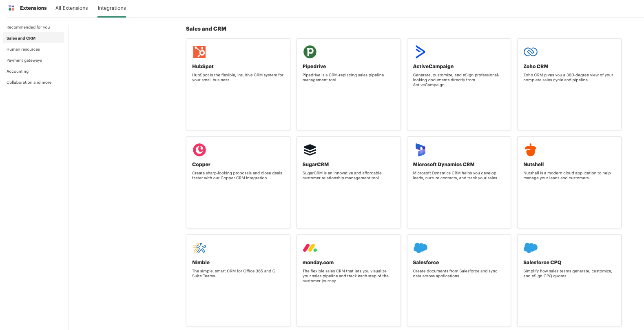The image size is (644, 330).
Task: Switch to the All Extensions tab
Action: pos(71,8)
